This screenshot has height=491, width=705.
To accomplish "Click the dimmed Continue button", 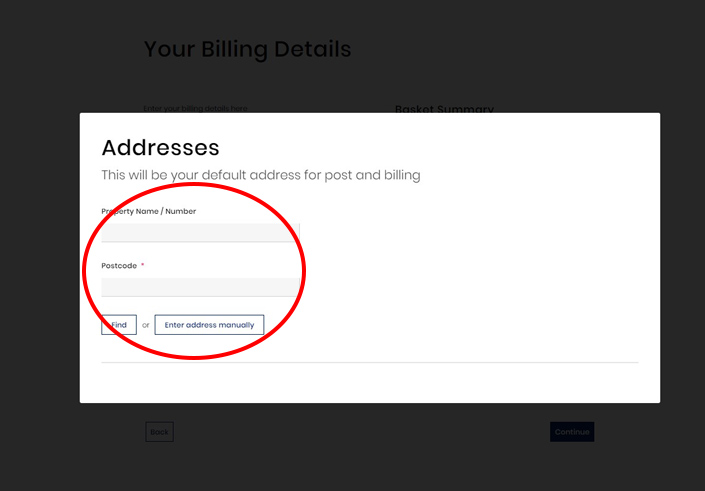I will [x=572, y=432].
